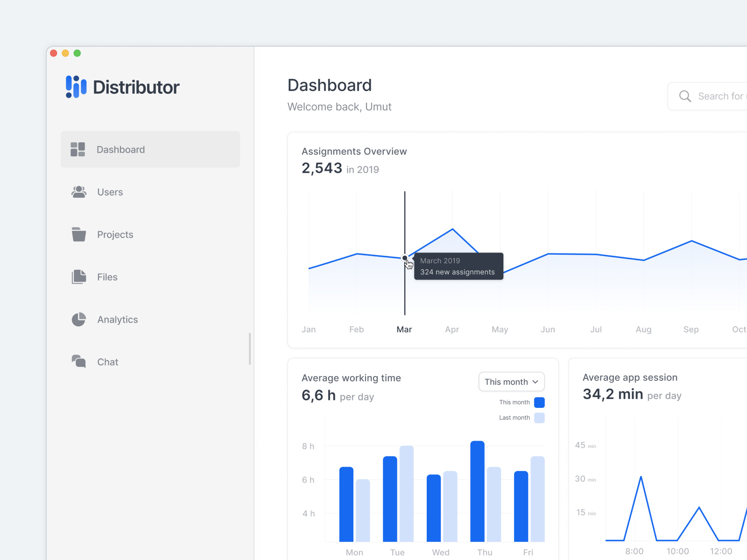Click the Users people icon

[x=78, y=192]
